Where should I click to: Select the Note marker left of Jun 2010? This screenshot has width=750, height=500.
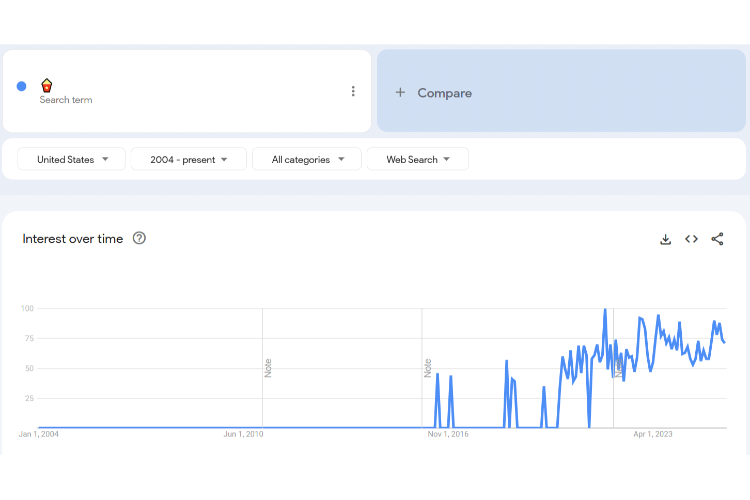point(268,367)
